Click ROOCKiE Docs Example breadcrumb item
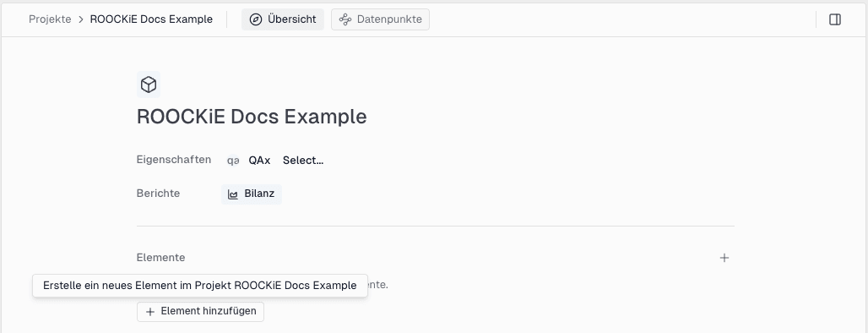Viewport: 868px width, 333px height. [151, 19]
